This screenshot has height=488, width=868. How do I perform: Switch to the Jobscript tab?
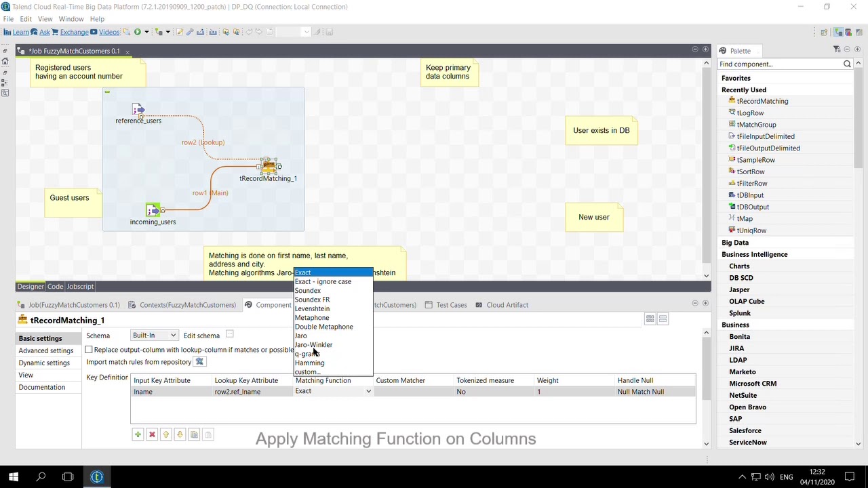click(x=80, y=287)
